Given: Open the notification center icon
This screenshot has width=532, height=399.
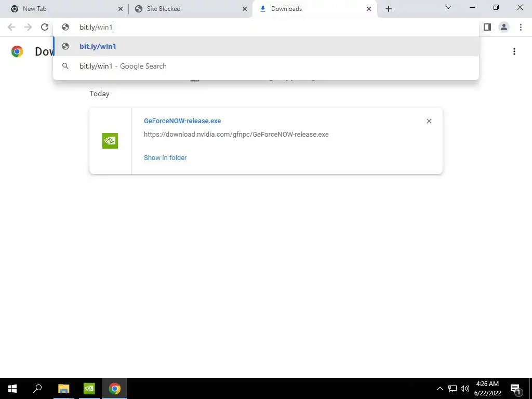Looking at the screenshot, I should click(x=515, y=389).
